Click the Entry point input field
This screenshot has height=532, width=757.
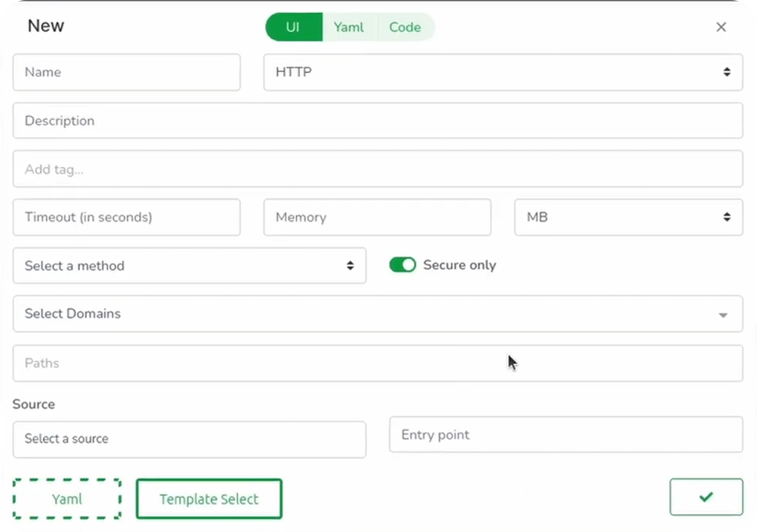pos(566,435)
